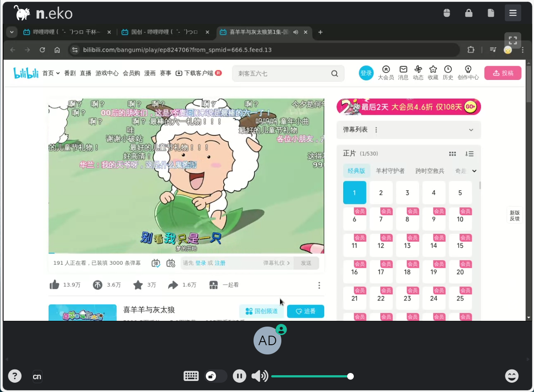Open the browser extensions puzzle icon
The height and width of the screenshot is (392, 534).
[x=471, y=50]
